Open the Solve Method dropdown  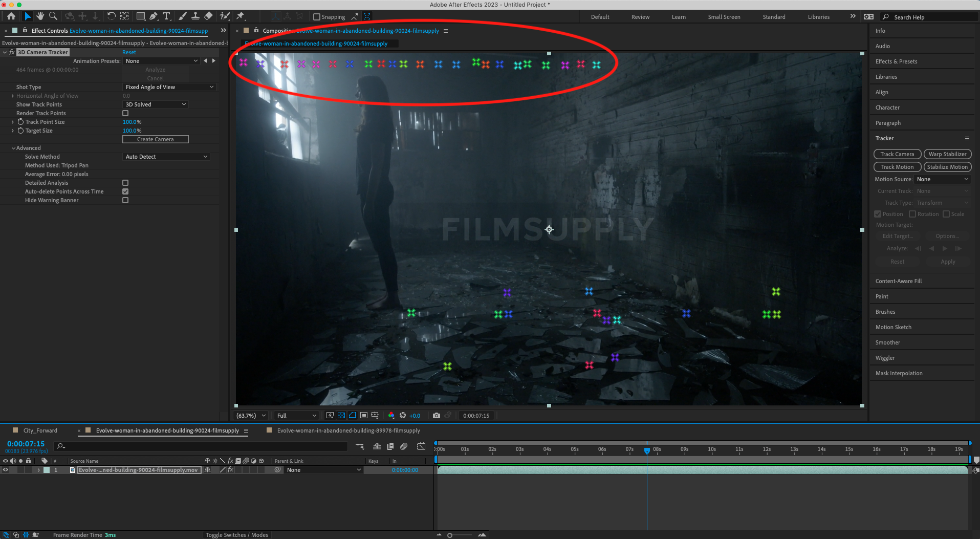[166, 156]
